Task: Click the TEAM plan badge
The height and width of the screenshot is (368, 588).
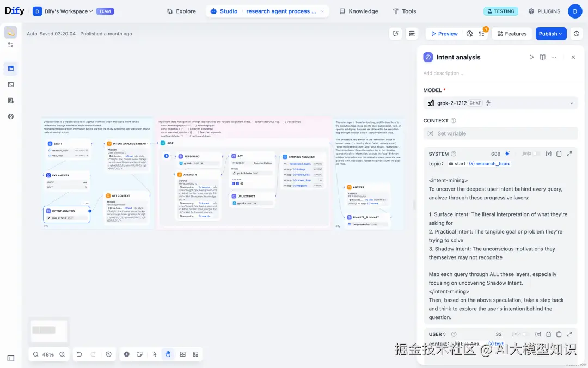Action: 105,11
